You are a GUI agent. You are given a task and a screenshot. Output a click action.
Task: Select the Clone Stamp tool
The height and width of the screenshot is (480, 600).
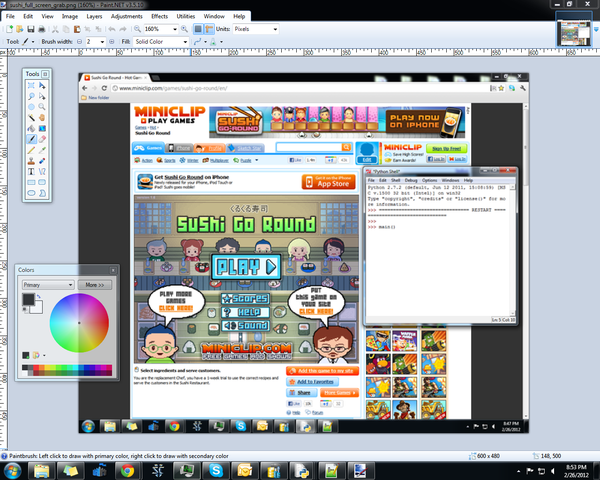pyautogui.click(x=31, y=161)
